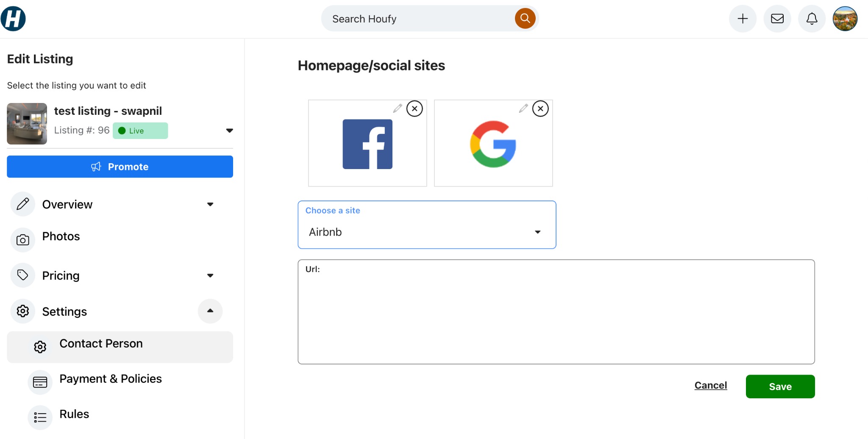Edit the Google site with pencil icon
This screenshot has width=868, height=439.
tap(523, 108)
